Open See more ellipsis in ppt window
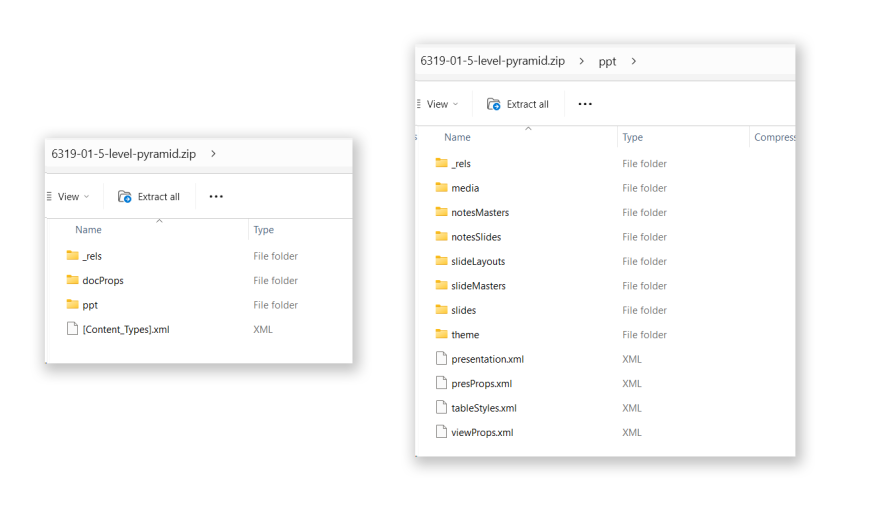Viewport: 870px width, 508px height. pos(585,104)
